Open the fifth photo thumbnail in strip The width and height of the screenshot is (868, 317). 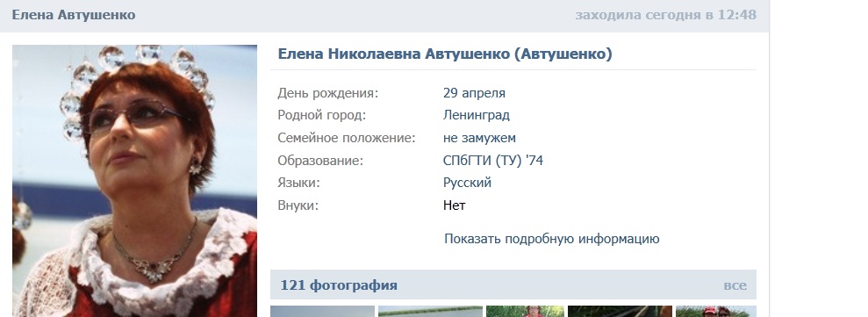pyautogui.click(x=716, y=312)
